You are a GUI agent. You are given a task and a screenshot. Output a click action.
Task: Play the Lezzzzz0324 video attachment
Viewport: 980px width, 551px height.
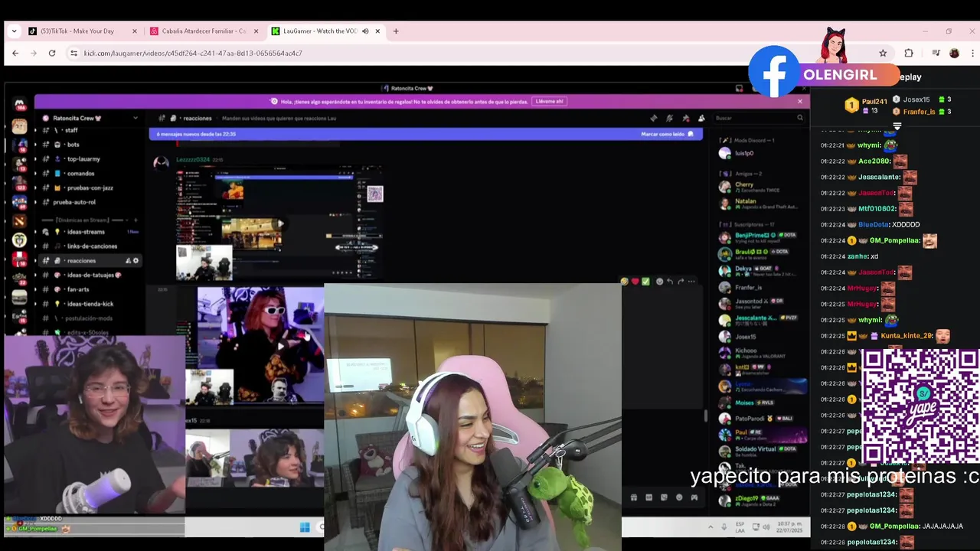point(280,223)
